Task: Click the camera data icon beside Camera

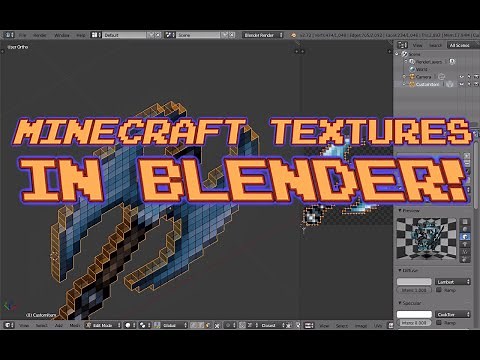Action: coord(442,77)
